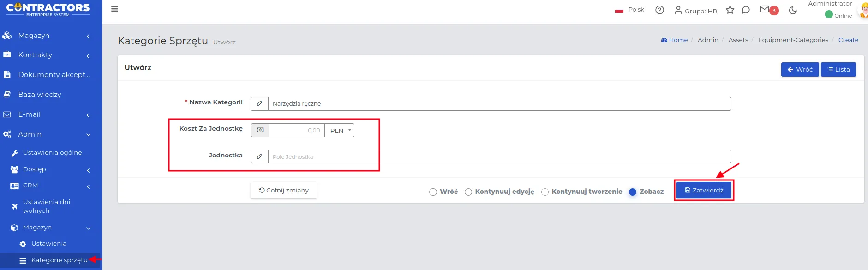Click the Cofnij zmiany button
The height and width of the screenshot is (270, 868).
tap(283, 190)
